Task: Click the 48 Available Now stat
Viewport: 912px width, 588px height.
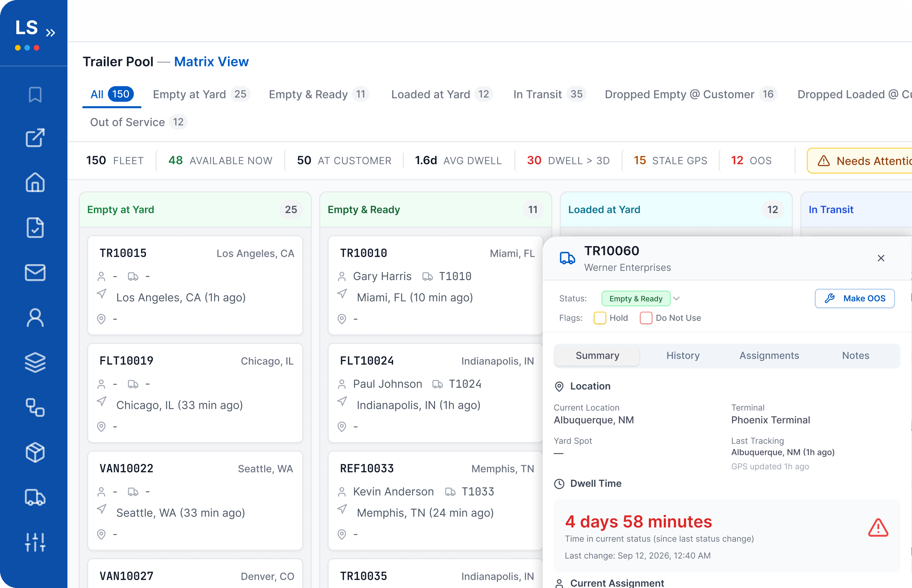Action: 220,161
